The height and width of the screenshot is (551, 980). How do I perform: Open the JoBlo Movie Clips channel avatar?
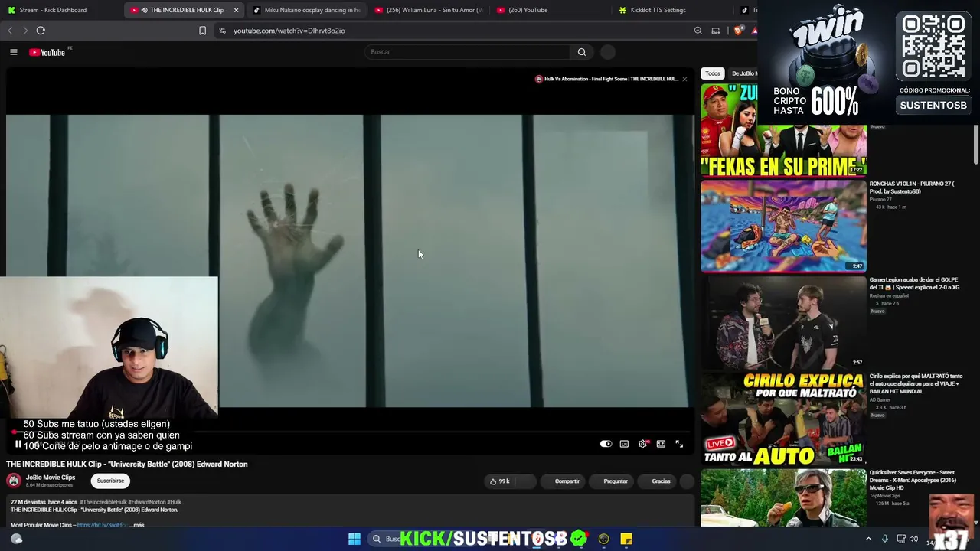(14, 481)
